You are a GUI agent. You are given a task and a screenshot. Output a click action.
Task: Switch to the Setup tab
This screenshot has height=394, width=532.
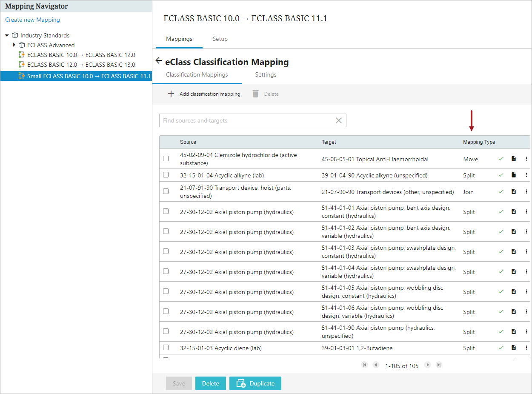pos(220,39)
